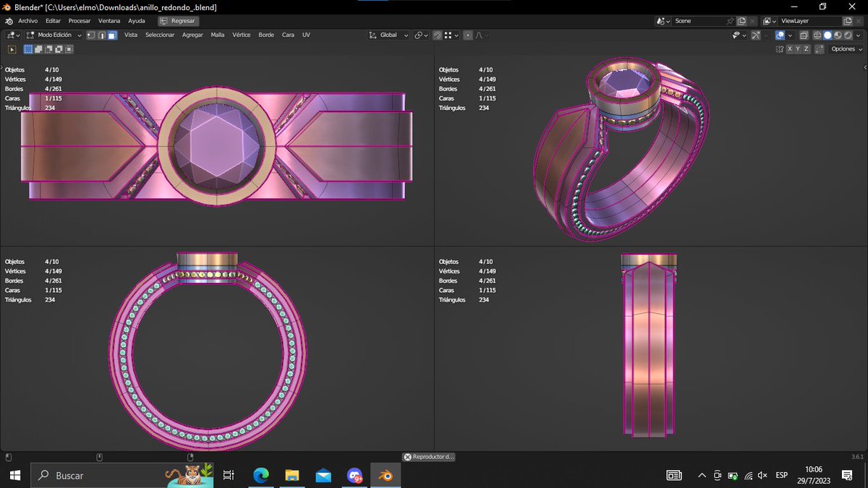Screen dimensions: 868x488
Task: Open the Ventana menu
Action: pos(109,21)
